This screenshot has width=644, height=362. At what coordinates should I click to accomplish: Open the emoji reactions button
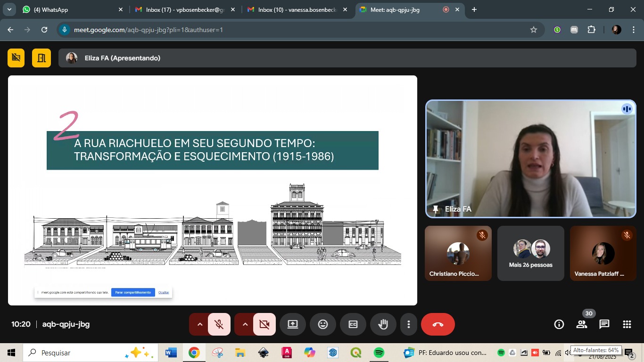pos(323,324)
